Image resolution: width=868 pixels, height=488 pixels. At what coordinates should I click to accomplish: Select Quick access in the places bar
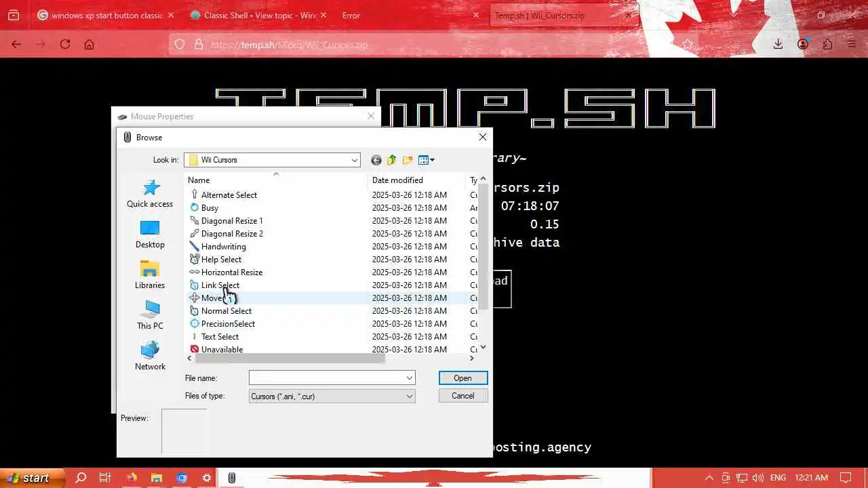pyautogui.click(x=150, y=194)
